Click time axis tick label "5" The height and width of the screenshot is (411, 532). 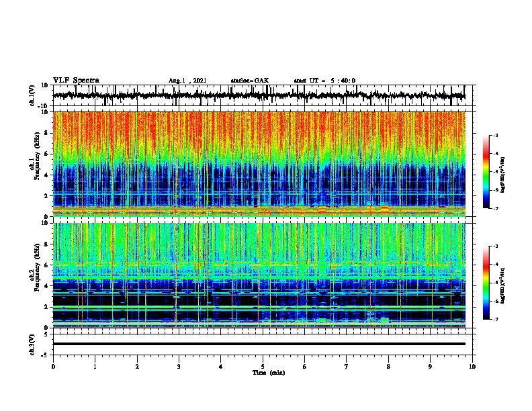pos(263,367)
